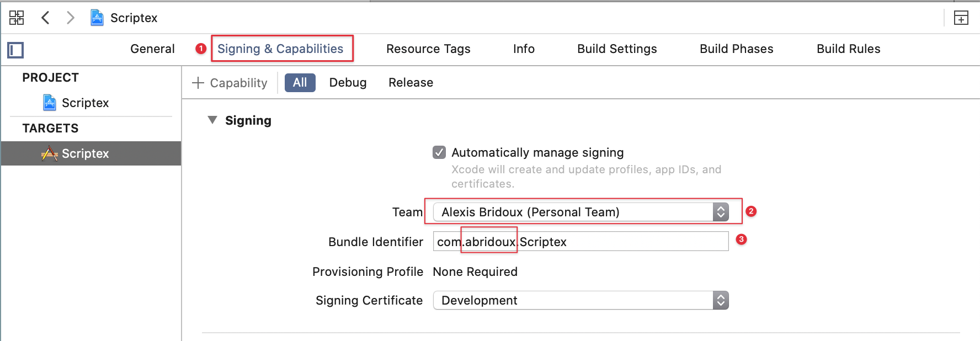Add editor pane using top-right icon
Image resolution: width=980 pixels, height=341 pixels.
coord(961,18)
